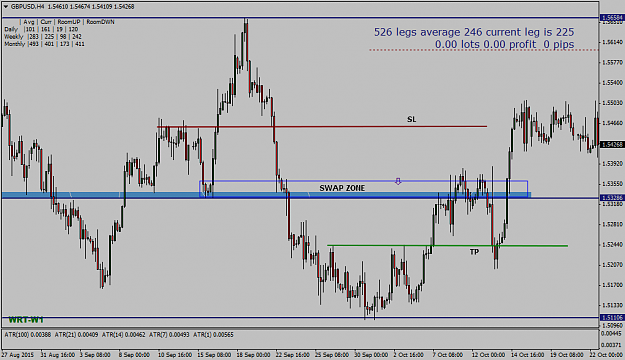Screen dimensions: 625x360
Task: Click the 1.54660 price axis label
Action: [x=612, y=123]
